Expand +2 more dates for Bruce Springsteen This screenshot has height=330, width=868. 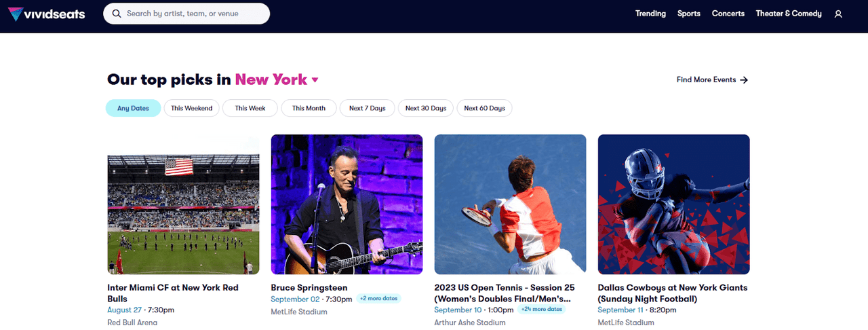pos(379,298)
